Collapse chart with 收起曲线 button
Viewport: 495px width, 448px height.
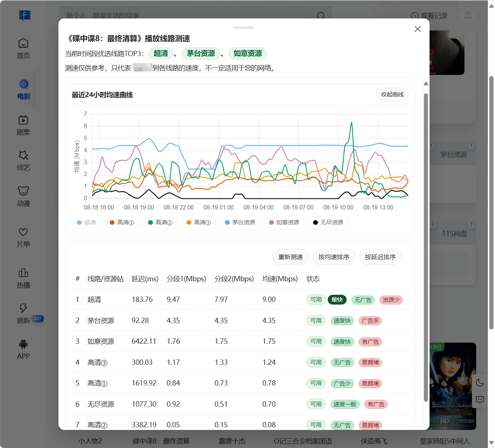(392, 94)
